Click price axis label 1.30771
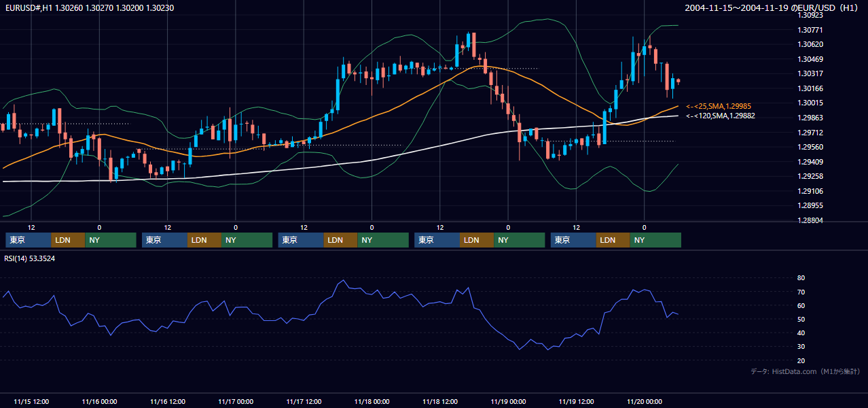Screen dimensions: 868x408 (x=812, y=30)
